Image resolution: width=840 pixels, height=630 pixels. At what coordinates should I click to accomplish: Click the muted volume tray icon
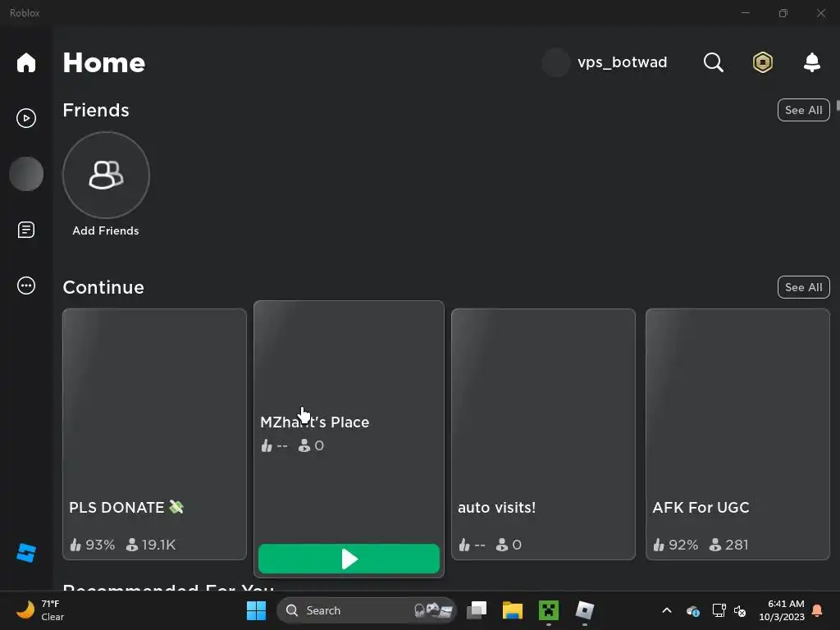[740, 610]
